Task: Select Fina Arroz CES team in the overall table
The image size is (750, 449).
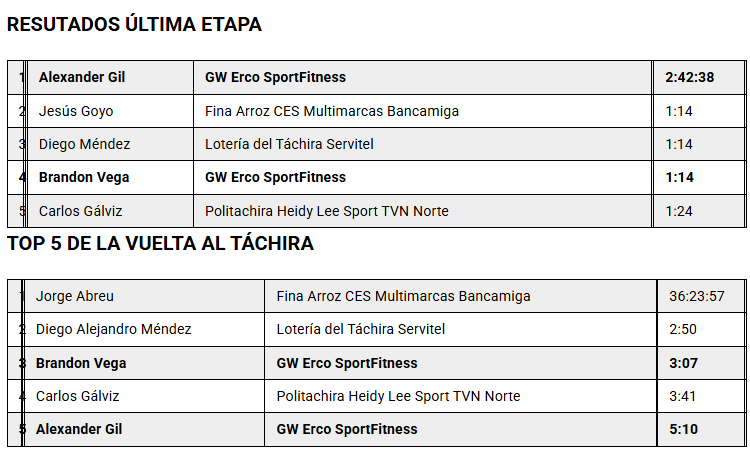Action: point(403,296)
